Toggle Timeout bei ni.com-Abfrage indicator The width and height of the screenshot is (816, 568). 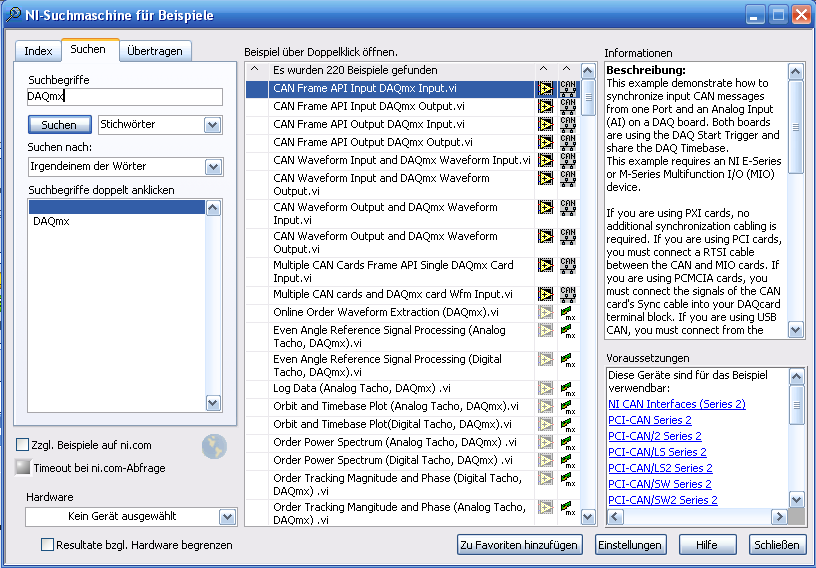pyautogui.click(x=23, y=467)
